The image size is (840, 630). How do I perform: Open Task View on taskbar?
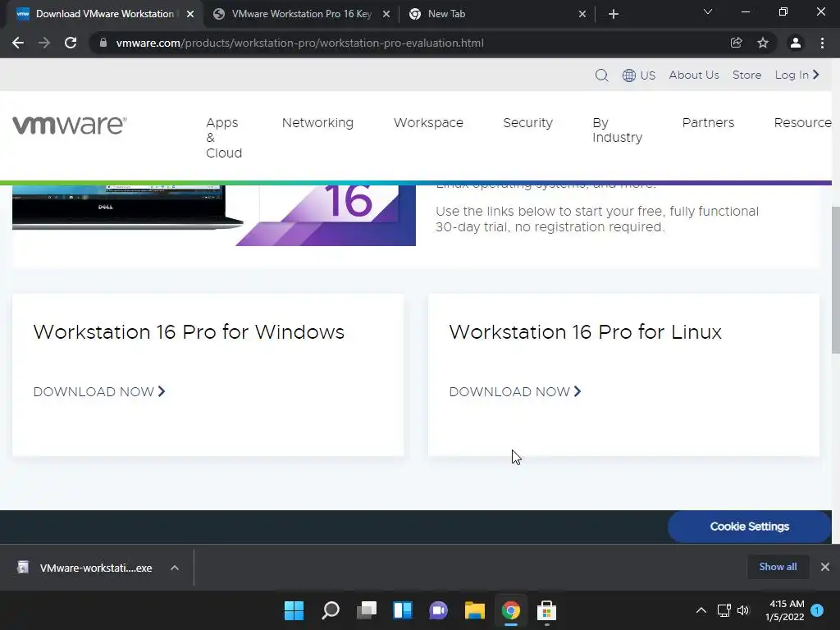coord(367,610)
